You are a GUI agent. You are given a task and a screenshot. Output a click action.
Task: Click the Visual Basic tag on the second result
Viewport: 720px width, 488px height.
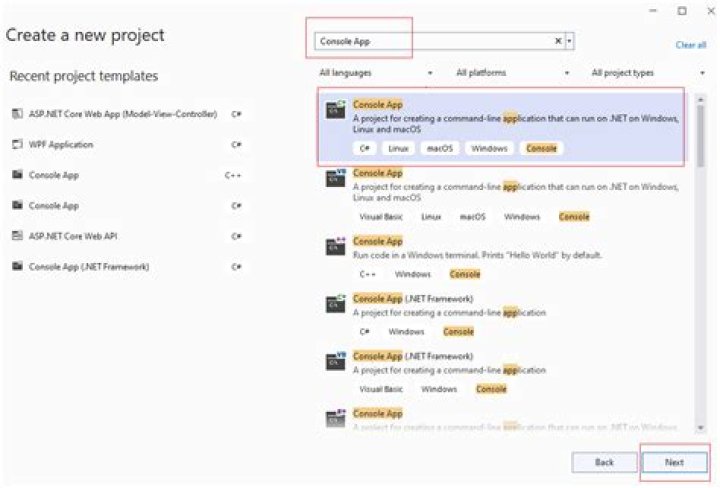tap(381, 217)
